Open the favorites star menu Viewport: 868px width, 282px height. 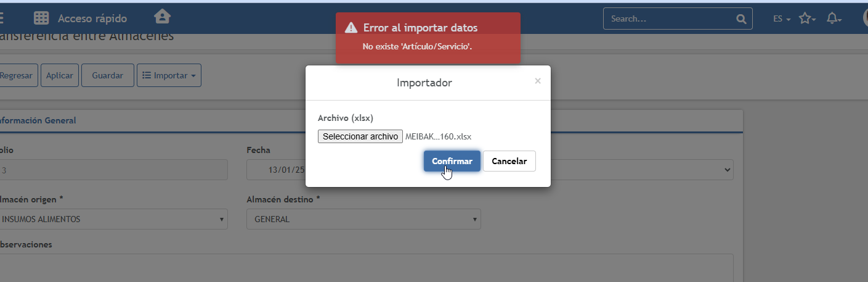pyautogui.click(x=806, y=19)
